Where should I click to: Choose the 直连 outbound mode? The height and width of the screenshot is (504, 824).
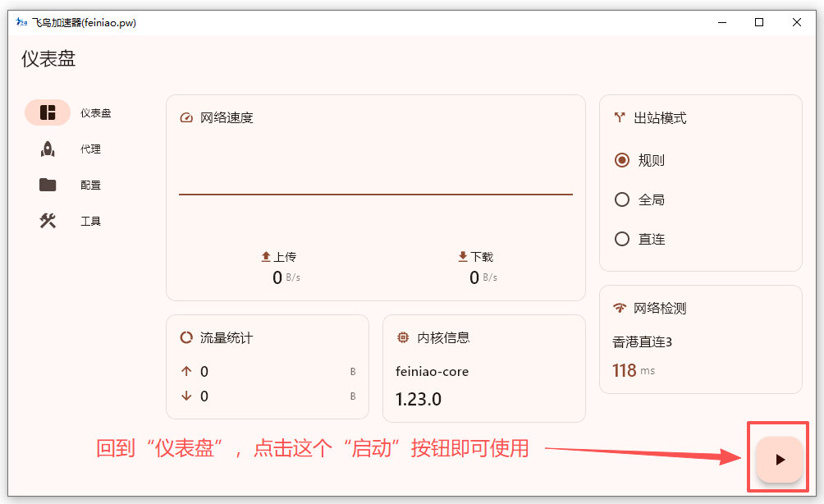(x=622, y=239)
